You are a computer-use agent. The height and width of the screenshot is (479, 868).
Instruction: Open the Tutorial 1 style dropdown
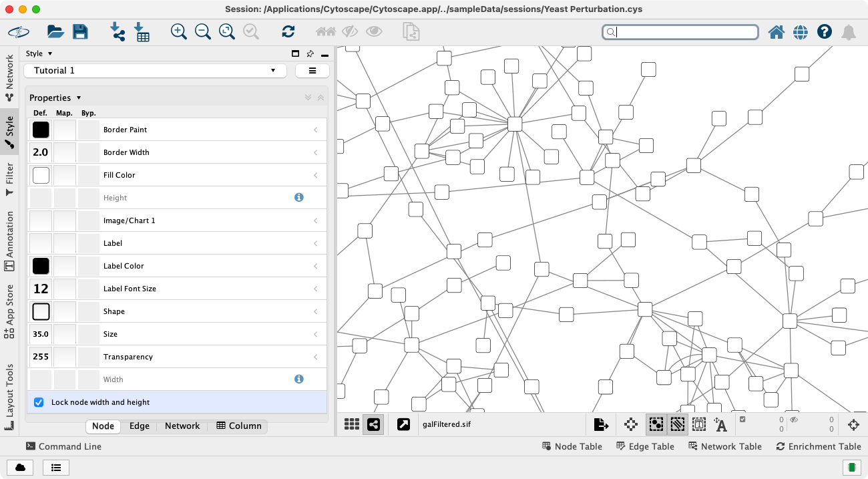[155, 70]
